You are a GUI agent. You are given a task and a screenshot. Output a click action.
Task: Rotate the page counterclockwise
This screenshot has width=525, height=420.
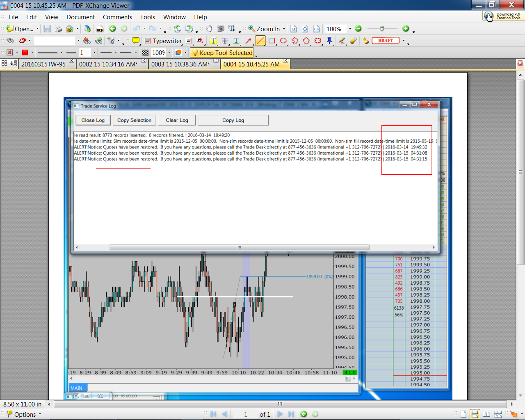pyautogui.click(x=178, y=29)
